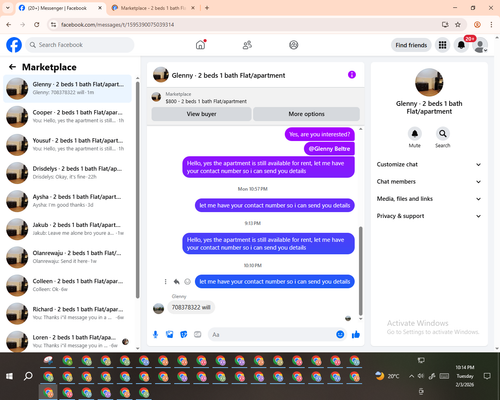Click Find friends button
The width and height of the screenshot is (500, 400).
411,45
